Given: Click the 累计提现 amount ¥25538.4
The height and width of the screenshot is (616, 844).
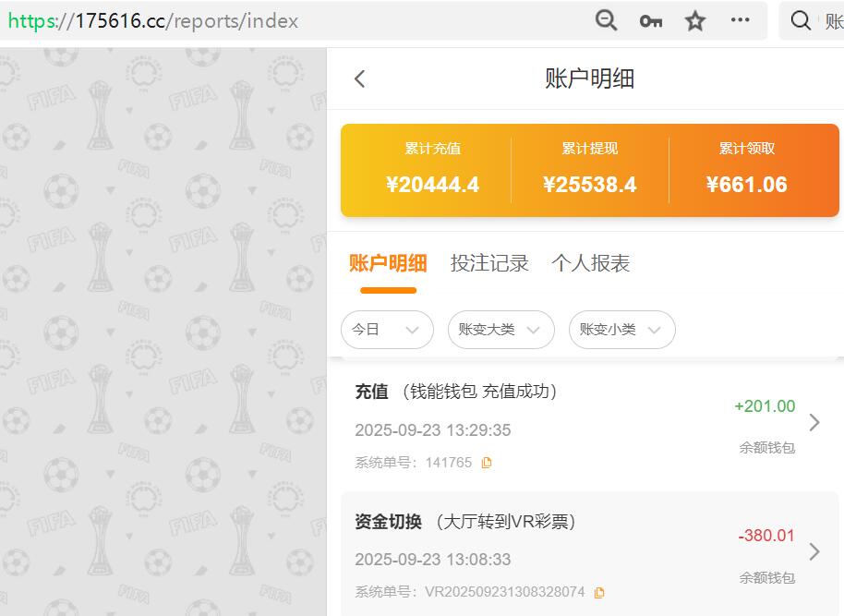Looking at the screenshot, I should pyautogui.click(x=590, y=184).
